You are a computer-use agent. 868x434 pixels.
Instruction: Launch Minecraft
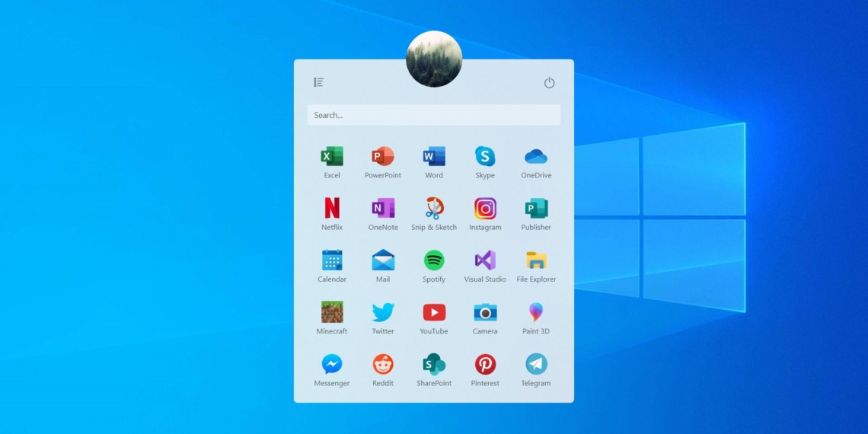[332, 312]
